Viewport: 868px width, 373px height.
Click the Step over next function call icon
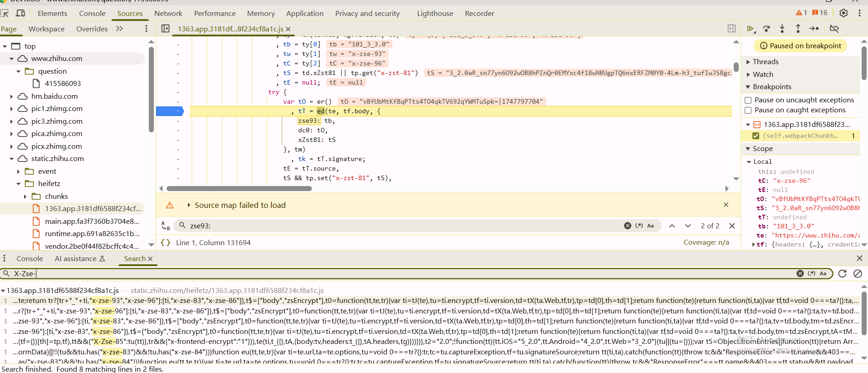click(766, 29)
